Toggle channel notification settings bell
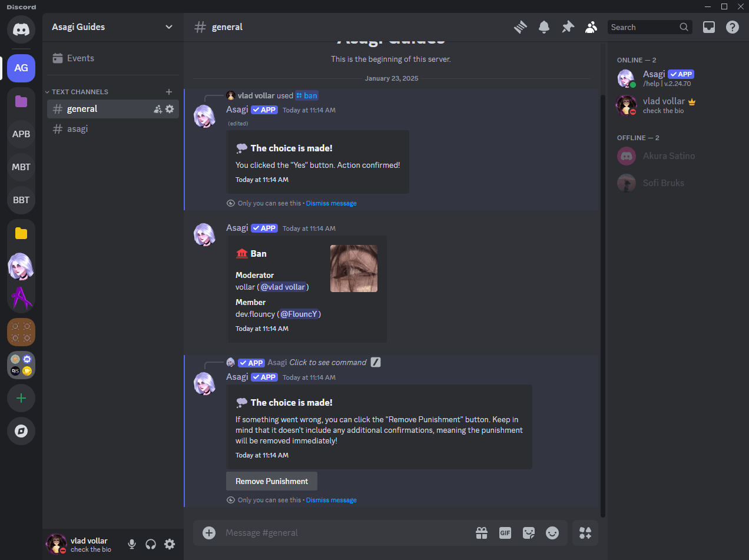Viewport: 749px width, 560px height. (x=544, y=27)
